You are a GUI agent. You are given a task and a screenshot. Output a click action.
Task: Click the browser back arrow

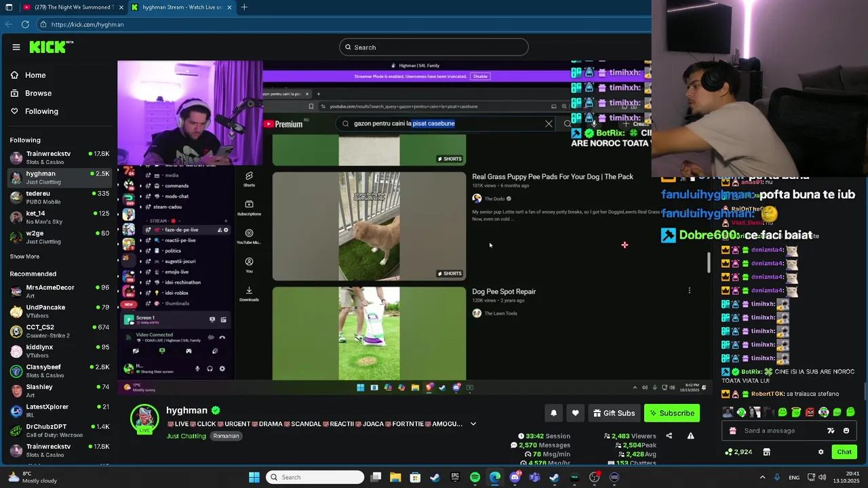tap(8, 24)
